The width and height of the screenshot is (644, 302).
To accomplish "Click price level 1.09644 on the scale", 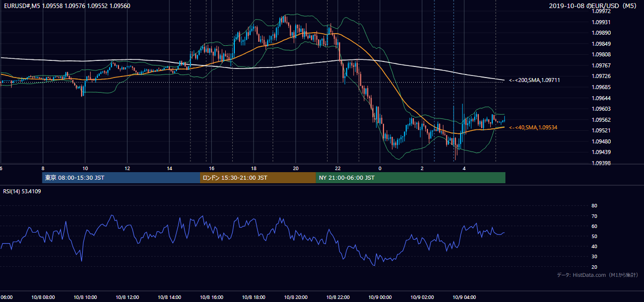I will pos(601,98).
